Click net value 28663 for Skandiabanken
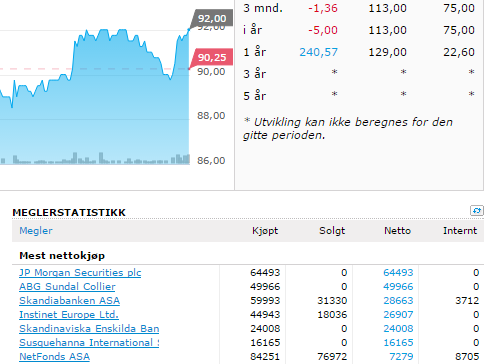 [x=398, y=301]
